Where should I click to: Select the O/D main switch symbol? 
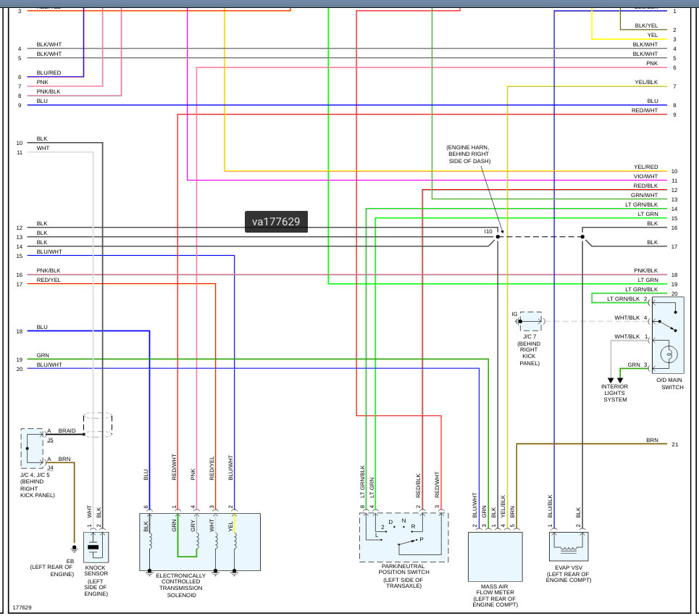tap(668, 336)
